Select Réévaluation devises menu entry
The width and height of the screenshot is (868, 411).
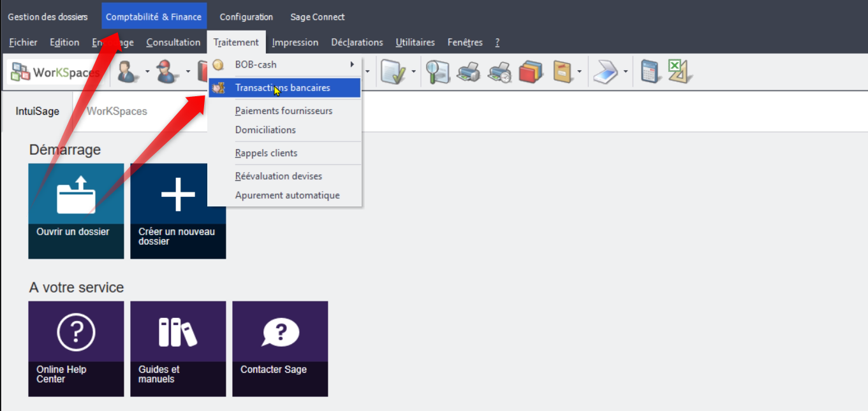[x=284, y=176]
